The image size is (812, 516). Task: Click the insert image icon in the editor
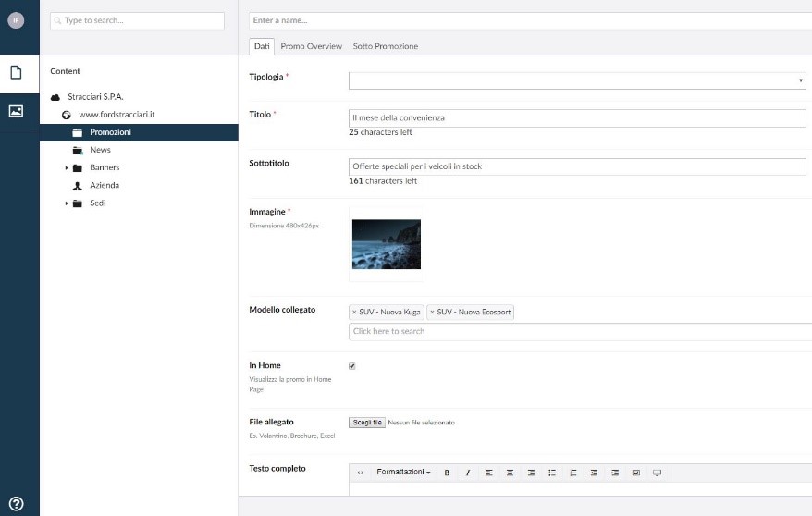pos(636,473)
